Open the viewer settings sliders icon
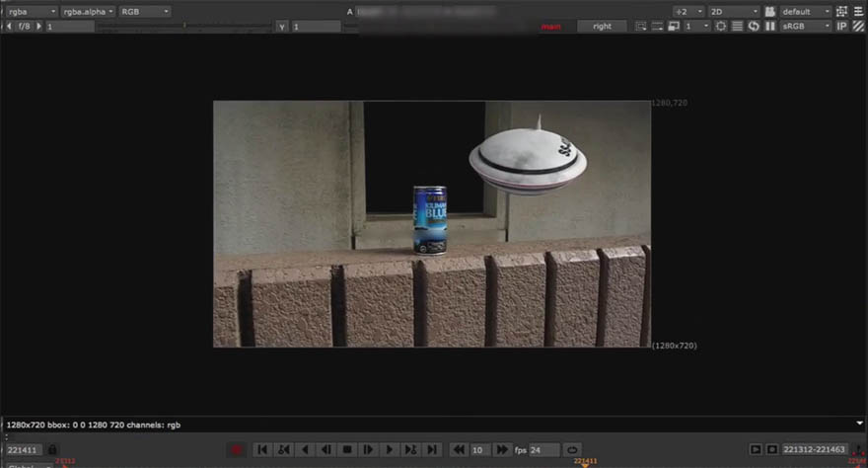 (x=858, y=11)
